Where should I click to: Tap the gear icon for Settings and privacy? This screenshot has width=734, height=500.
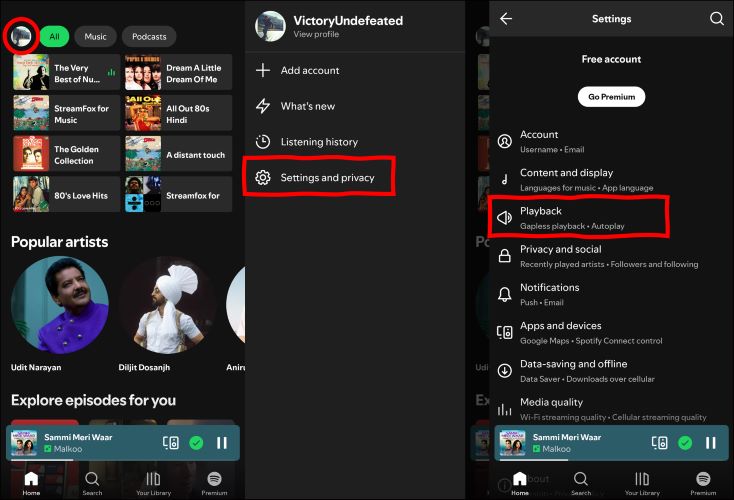pos(263,178)
